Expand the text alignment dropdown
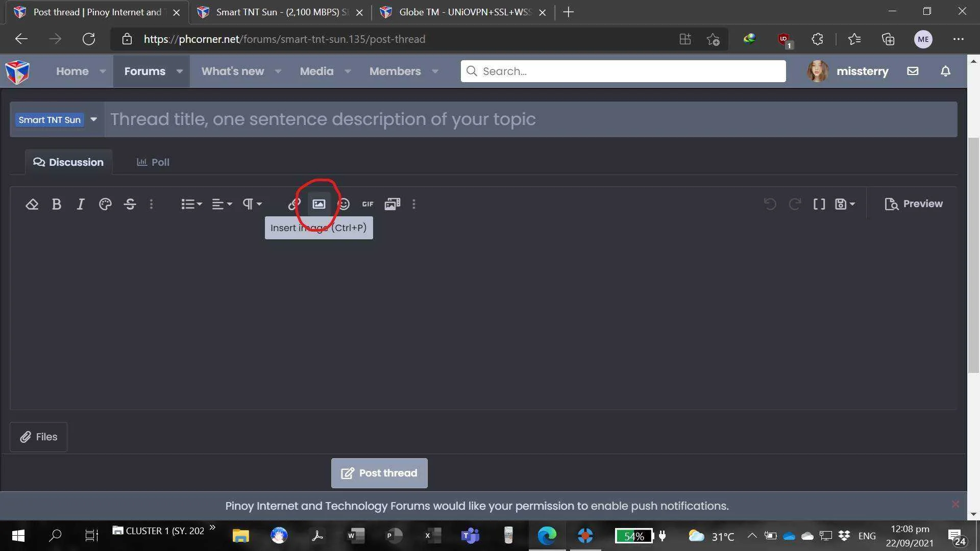980x551 pixels. click(222, 204)
